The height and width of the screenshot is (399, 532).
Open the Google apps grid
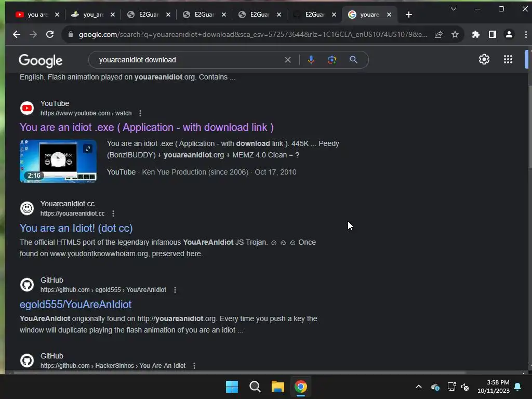(x=508, y=59)
